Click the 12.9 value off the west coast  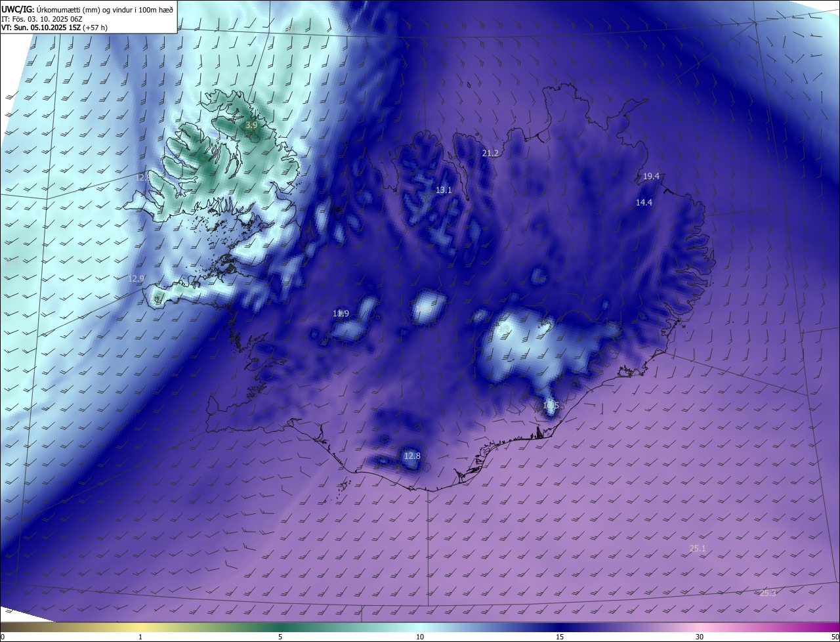click(x=136, y=278)
